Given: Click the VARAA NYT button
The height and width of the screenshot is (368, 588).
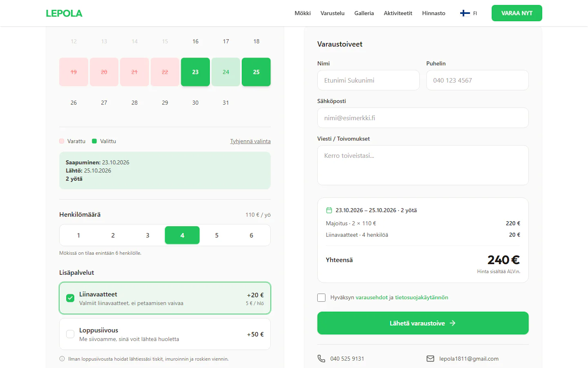Looking at the screenshot, I should 517,13.
